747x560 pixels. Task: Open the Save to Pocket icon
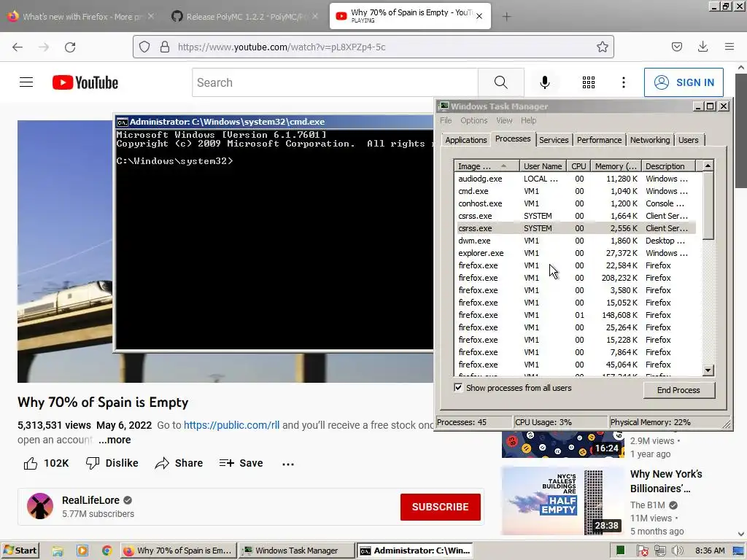(x=676, y=47)
